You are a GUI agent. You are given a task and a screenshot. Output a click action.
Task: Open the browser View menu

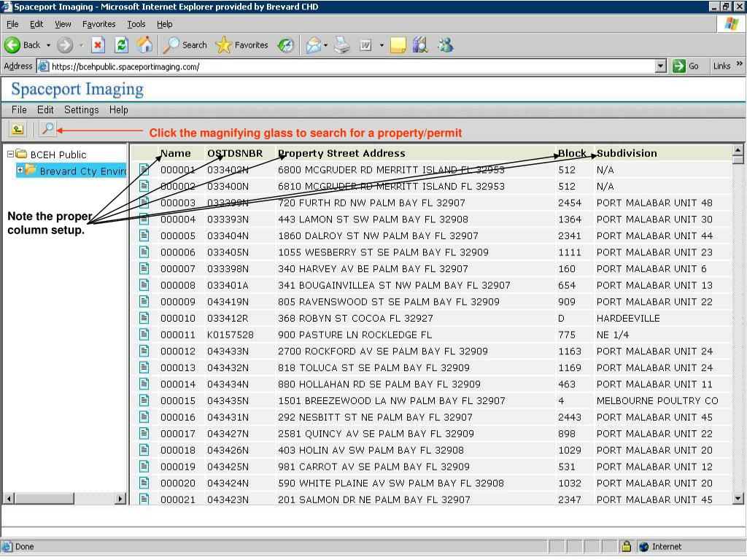63,24
